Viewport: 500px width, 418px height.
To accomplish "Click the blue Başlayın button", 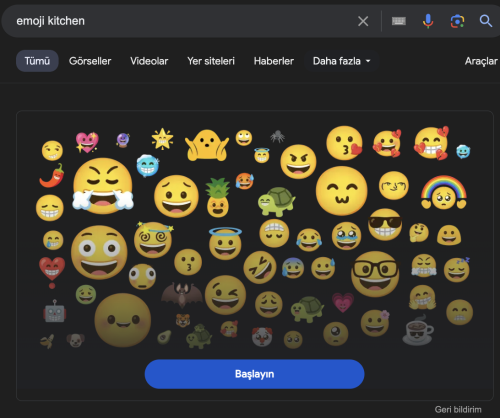I will [254, 374].
